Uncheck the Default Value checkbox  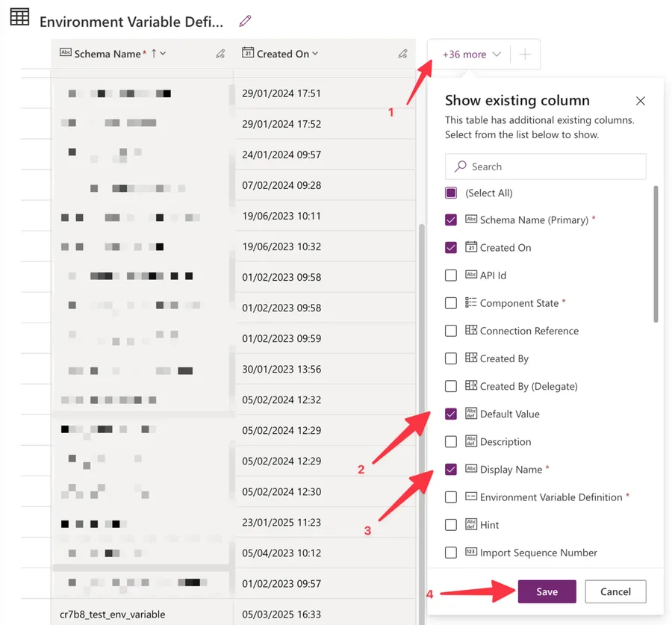451,414
